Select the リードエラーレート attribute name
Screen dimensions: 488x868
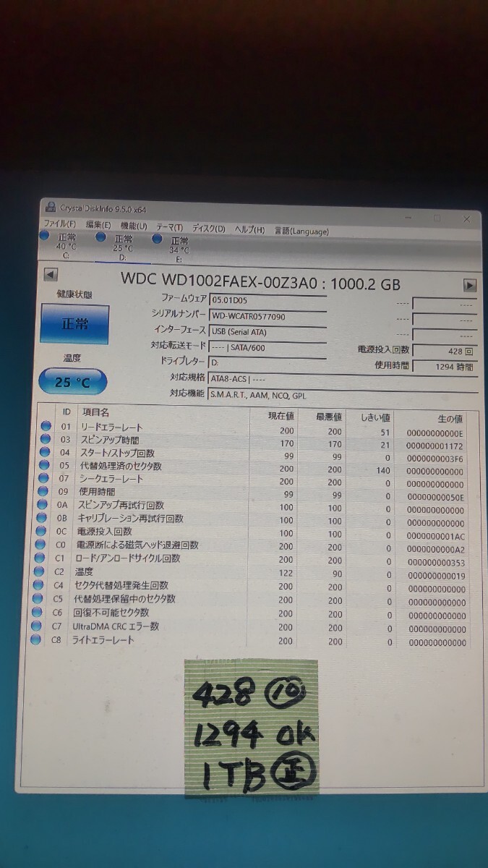coord(112,427)
